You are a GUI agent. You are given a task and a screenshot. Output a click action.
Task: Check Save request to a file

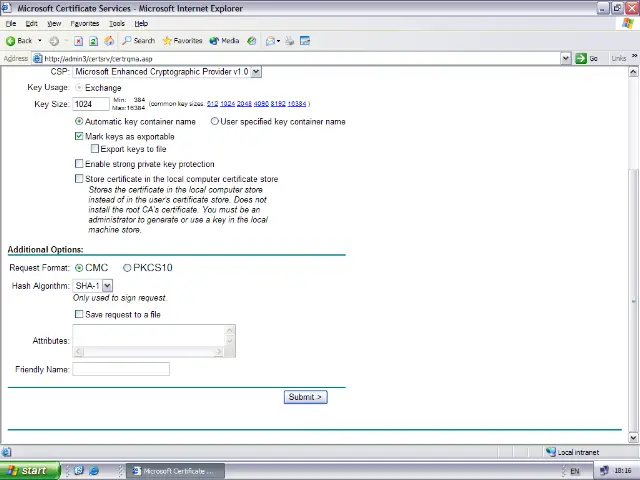pyautogui.click(x=80, y=314)
